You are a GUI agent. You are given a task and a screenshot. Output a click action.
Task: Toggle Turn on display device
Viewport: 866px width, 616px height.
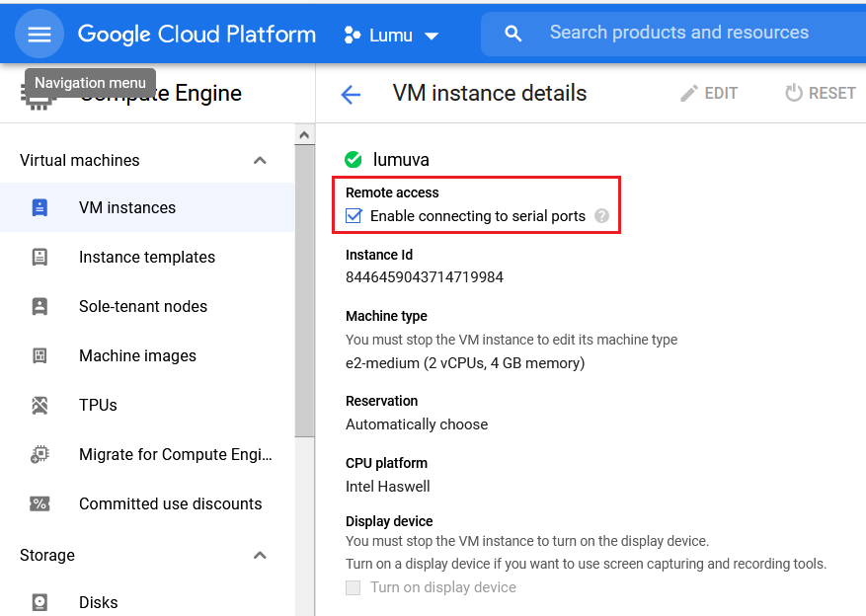[x=352, y=587]
